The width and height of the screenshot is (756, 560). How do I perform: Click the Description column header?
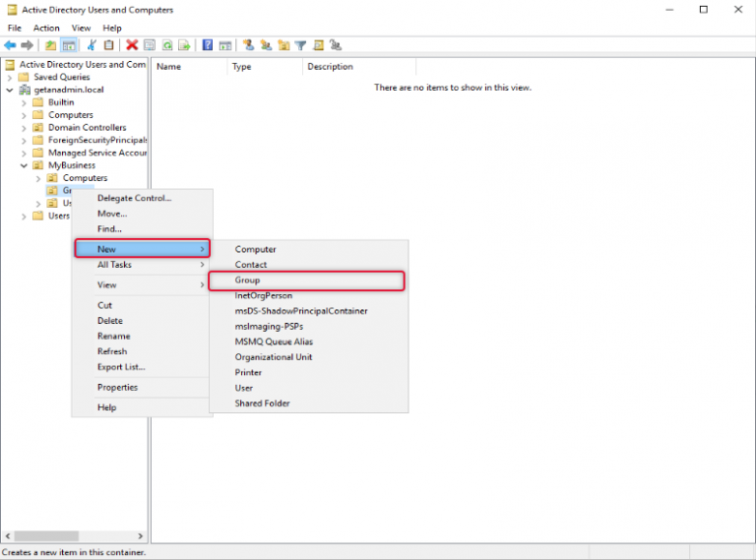coord(358,67)
